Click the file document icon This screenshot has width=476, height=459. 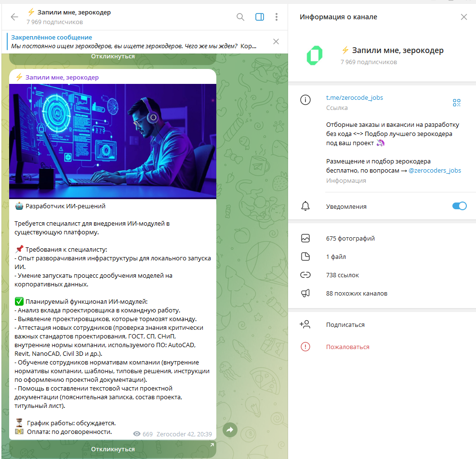point(305,256)
